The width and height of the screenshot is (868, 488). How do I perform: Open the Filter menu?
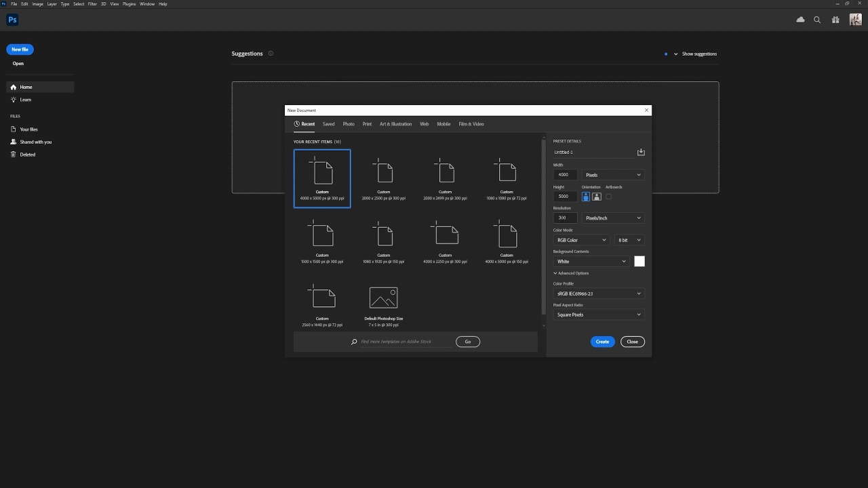pyautogui.click(x=92, y=4)
